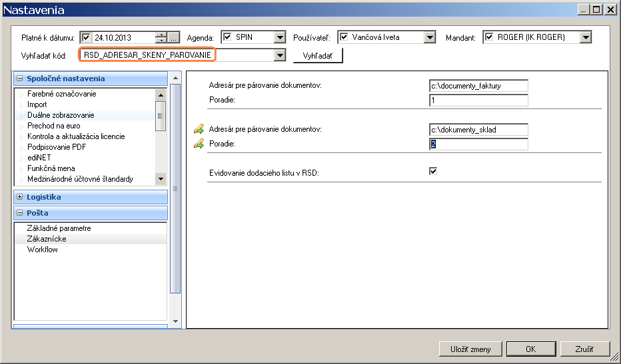Open the Používateľ dropdown list
This screenshot has height=364, width=621.
tap(429, 37)
